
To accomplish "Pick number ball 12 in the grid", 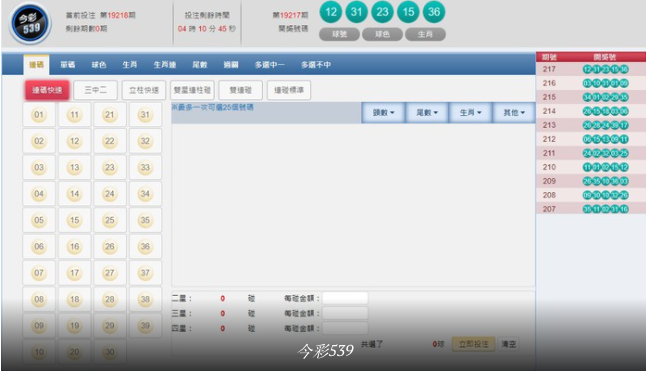I will coord(74,141).
